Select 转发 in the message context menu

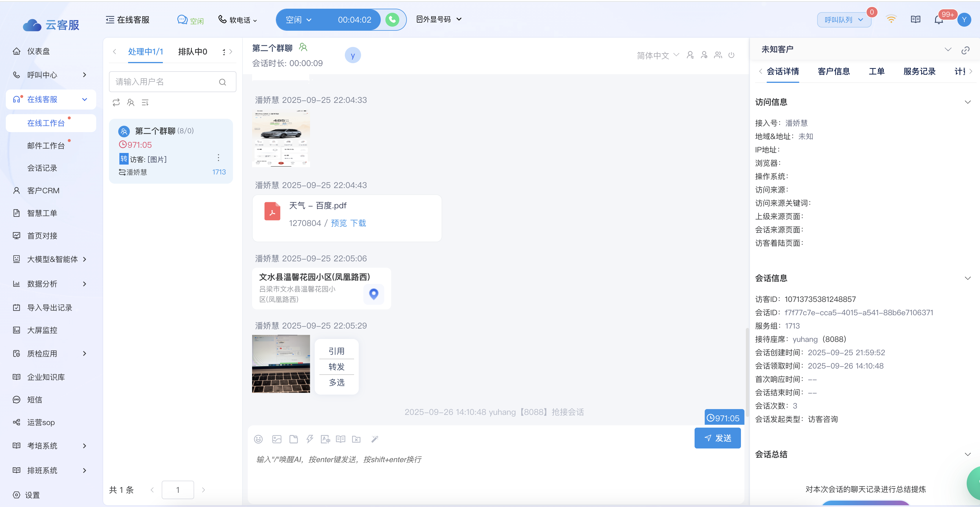[x=336, y=367]
